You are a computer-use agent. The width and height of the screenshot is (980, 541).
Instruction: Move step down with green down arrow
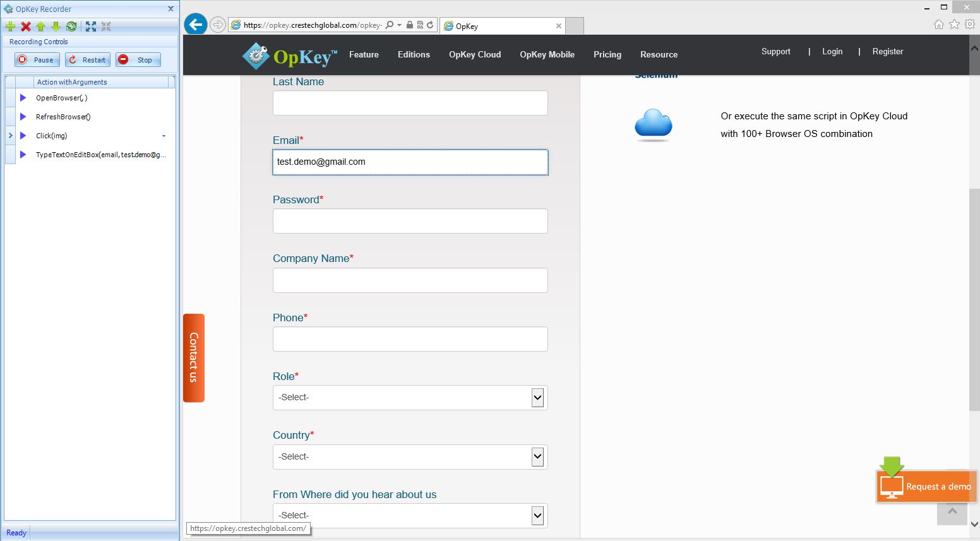coord(56,27)
